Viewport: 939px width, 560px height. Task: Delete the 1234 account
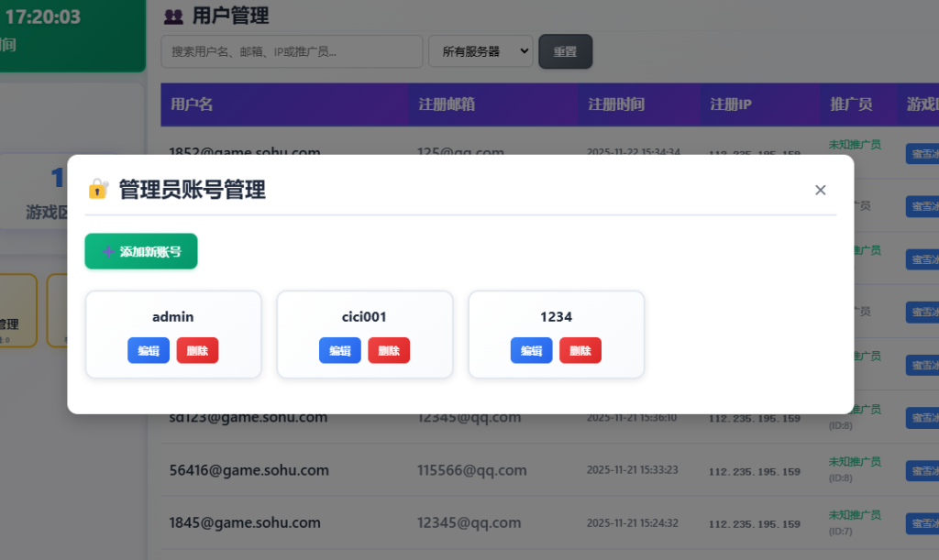(580, 350)
